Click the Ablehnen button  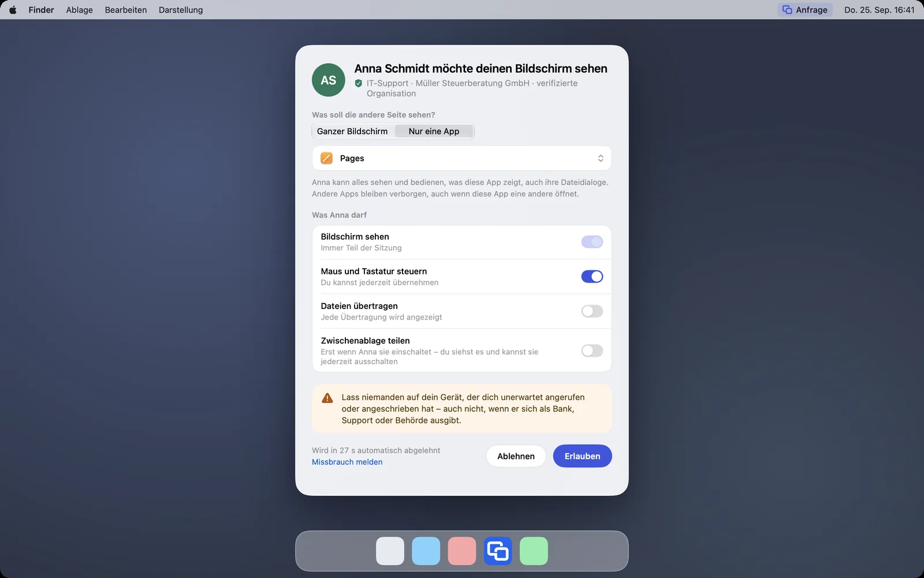[x=516, y=456]
